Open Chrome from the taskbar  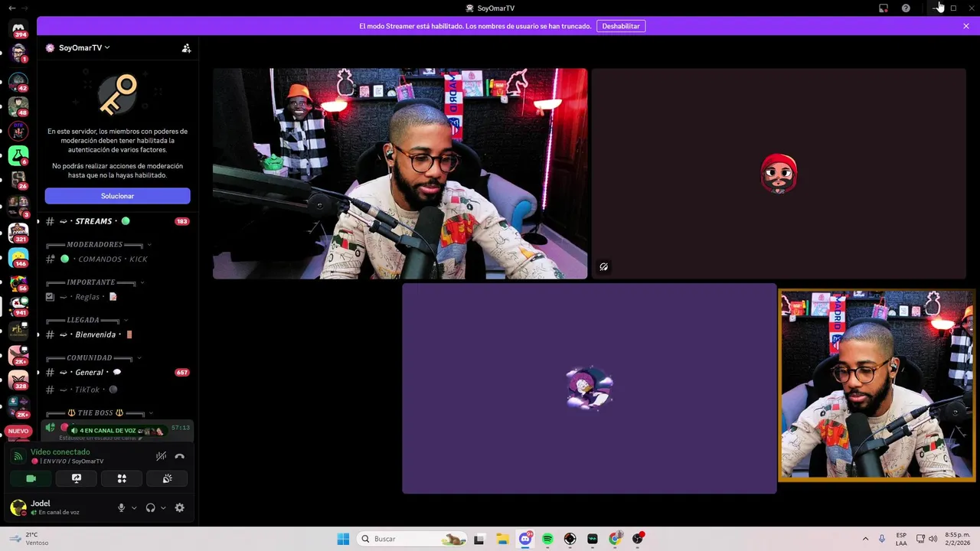point(615,539)
